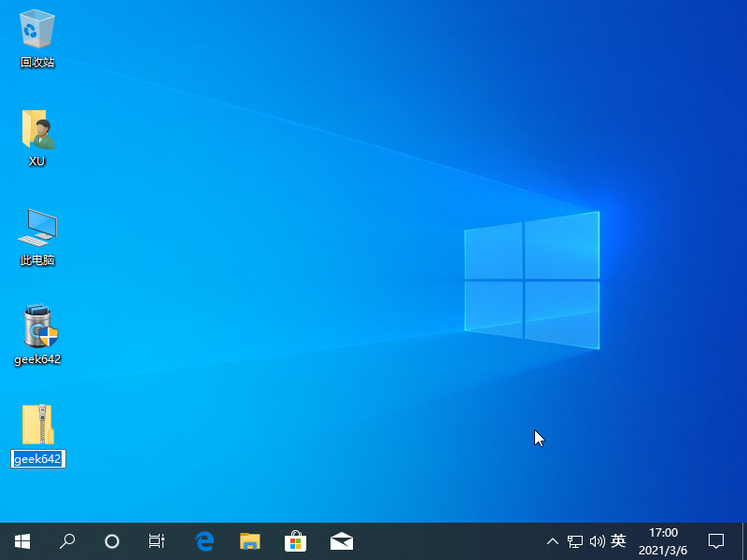747x560 pixels.
Task: Select the 此电脑 This PC icon
Action: 37,229
